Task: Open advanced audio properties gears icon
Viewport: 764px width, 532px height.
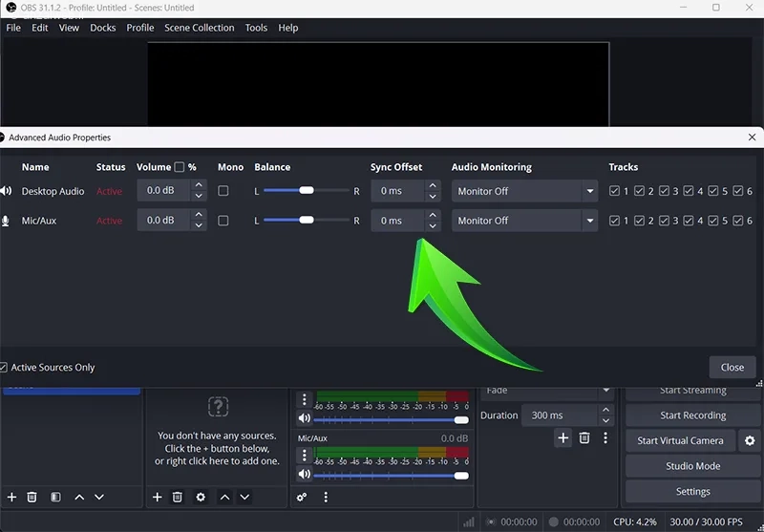Action: coord(302,497)
